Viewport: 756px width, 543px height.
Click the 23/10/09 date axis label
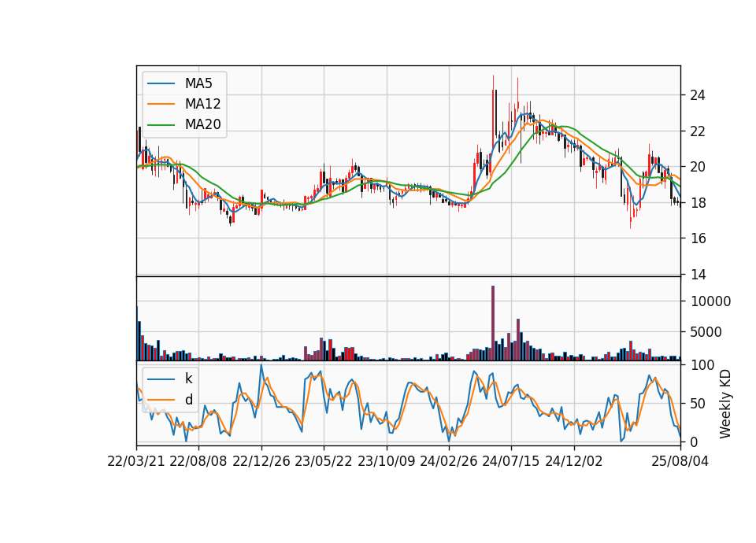pyautogui.click(x=386, y=461)
